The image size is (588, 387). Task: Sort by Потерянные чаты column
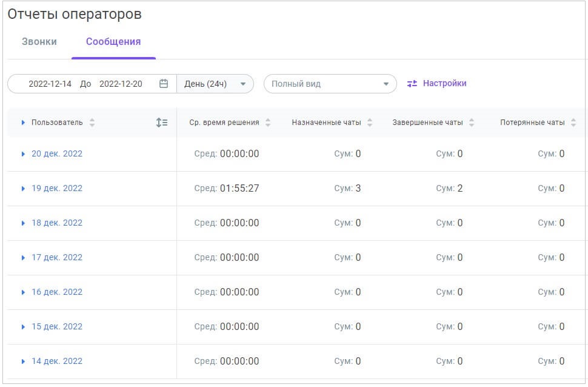point(573,123)
